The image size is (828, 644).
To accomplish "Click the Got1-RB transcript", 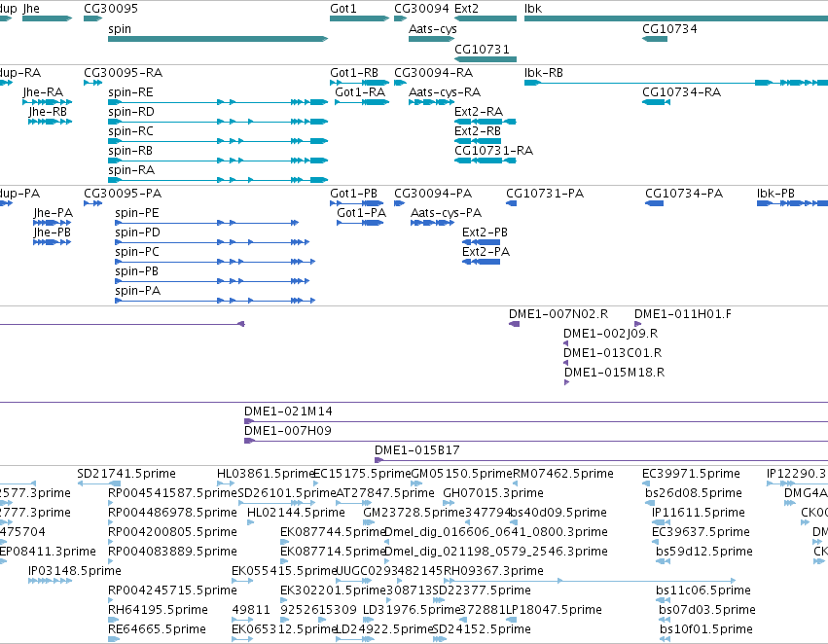I will [360, 83].
